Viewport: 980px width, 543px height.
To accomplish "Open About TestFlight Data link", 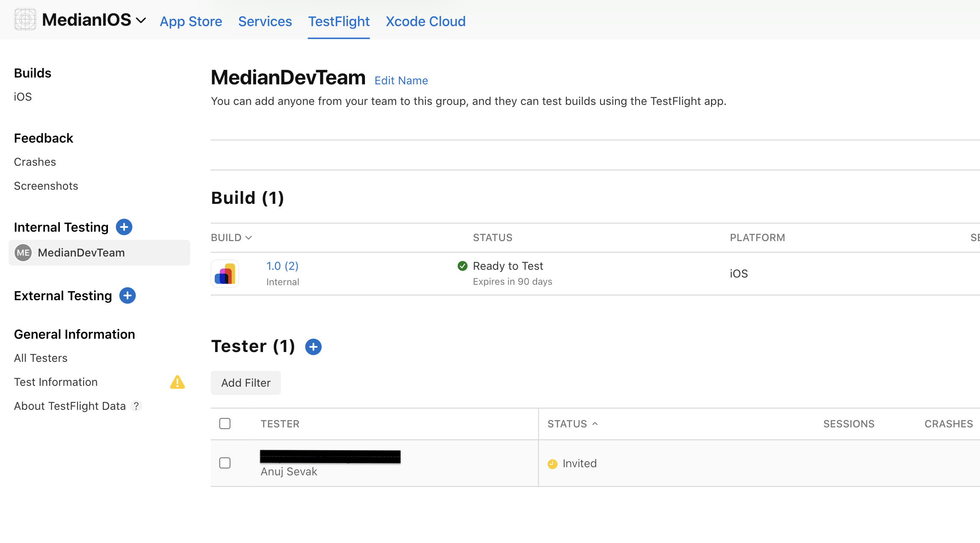I will click(70, 406).
